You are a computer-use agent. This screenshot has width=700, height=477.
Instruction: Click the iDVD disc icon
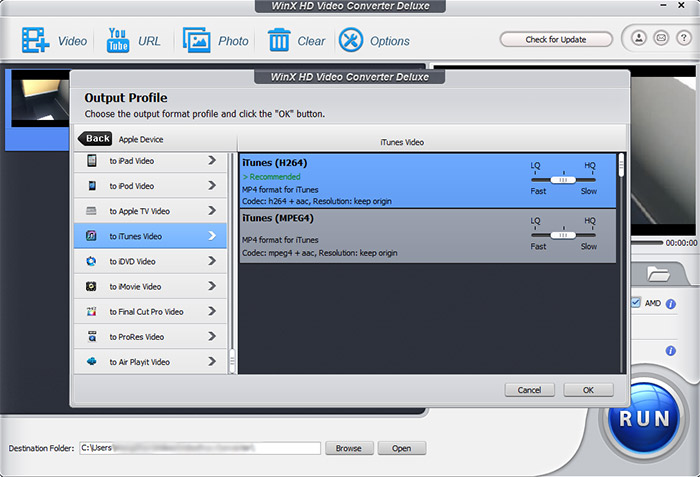(91, 261)
